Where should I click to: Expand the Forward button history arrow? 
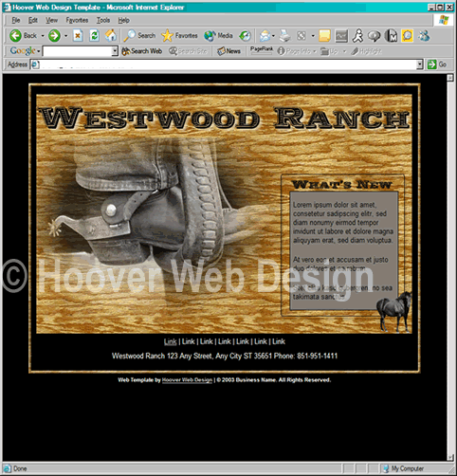[65, 36]
